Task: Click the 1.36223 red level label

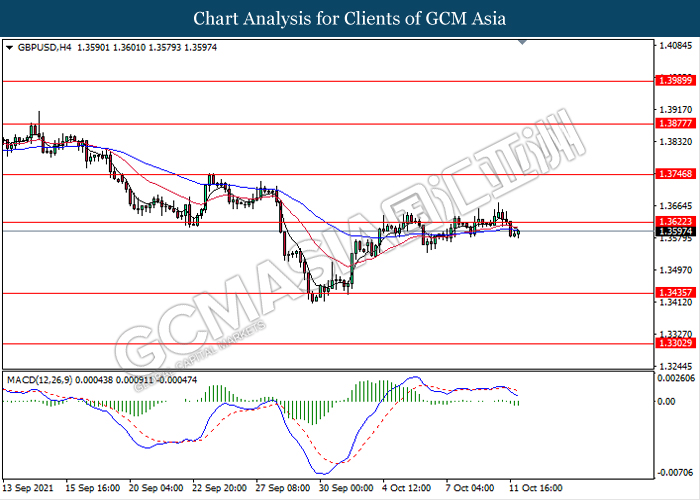Action: 675,221
